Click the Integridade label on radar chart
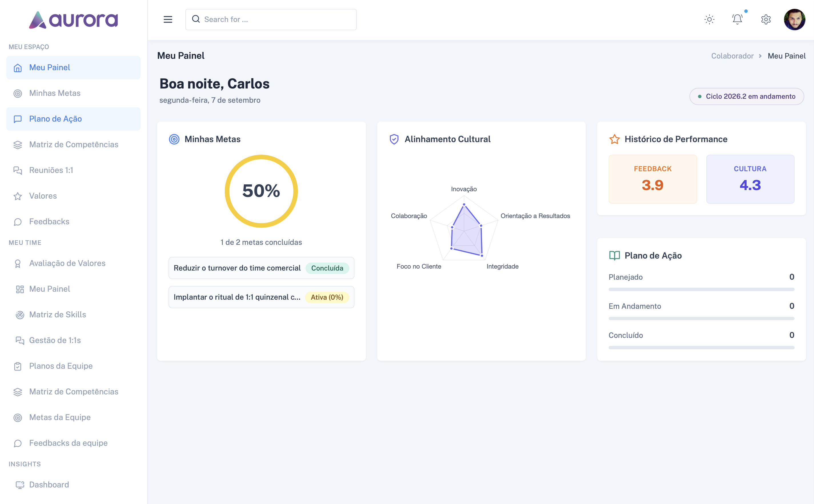The width and height of the screenshot is (814, 504). (502, 266)
